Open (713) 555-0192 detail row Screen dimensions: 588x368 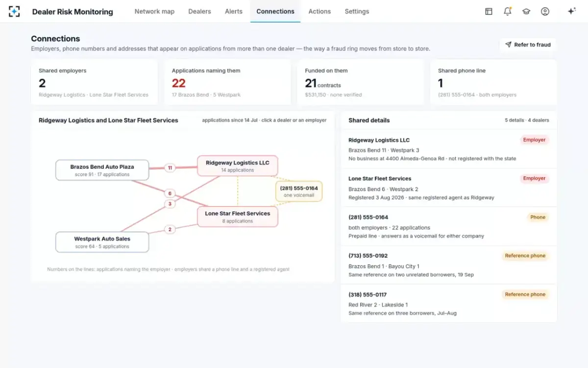point(449,265)
